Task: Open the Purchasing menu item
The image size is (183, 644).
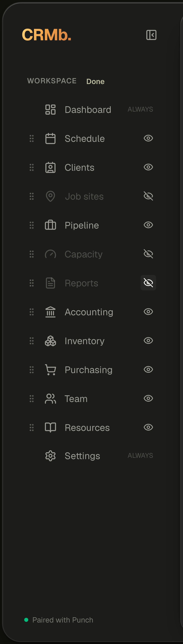Action: tap(88, 370)
